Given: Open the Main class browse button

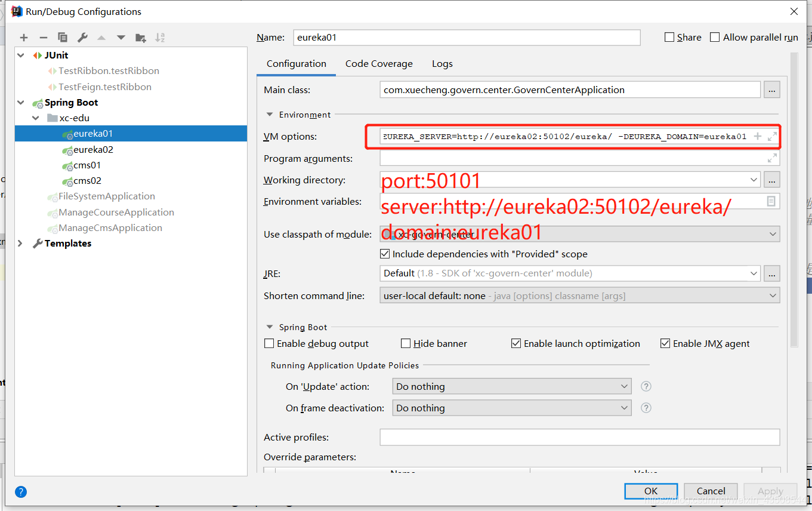Looking at the screenshot, I should pos(772,90).
